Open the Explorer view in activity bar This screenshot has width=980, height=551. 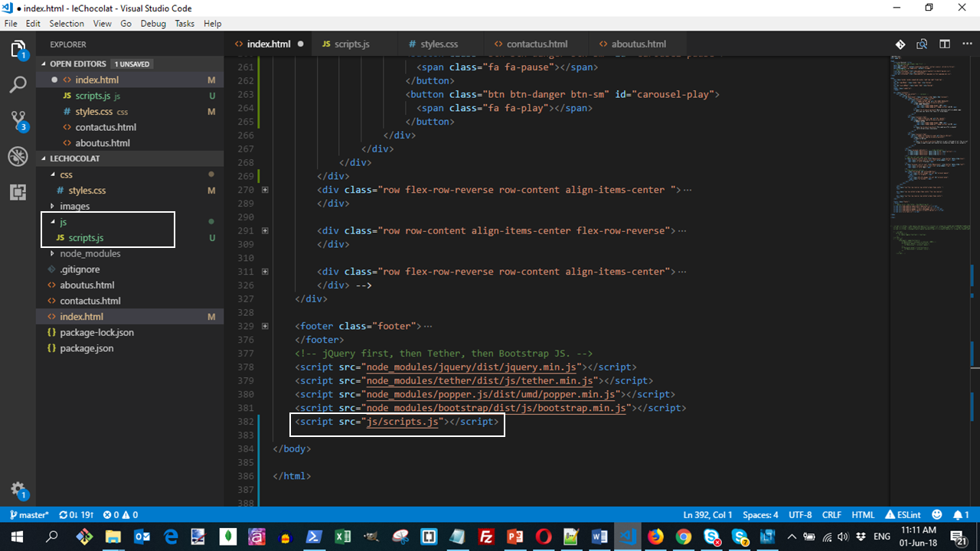pos(18,50)
